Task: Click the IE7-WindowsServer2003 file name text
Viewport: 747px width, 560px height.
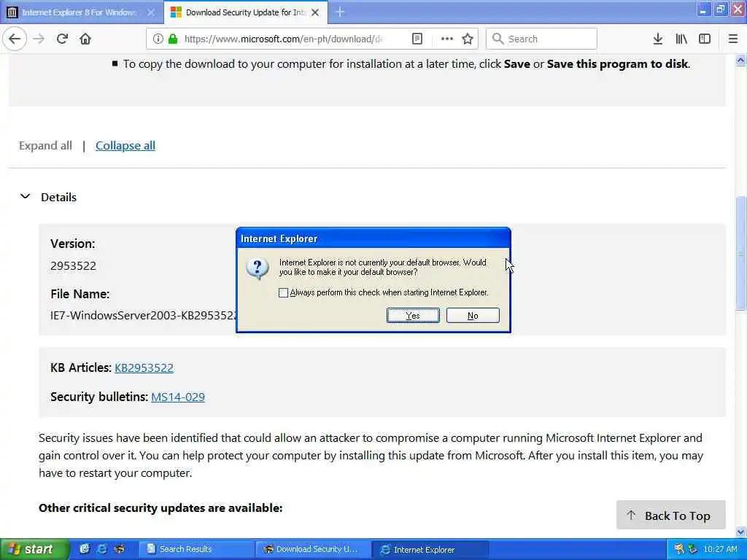Action: pos(143,315)
